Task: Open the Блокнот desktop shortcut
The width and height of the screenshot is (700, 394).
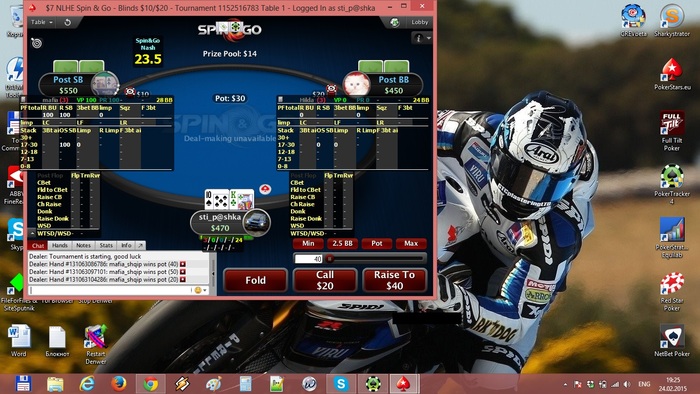Action: (57, 341)
